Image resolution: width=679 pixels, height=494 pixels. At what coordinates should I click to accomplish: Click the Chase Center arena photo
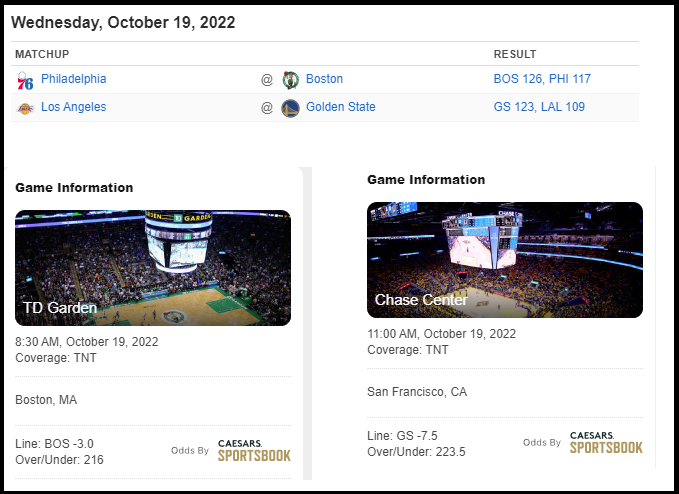tap(505, 259)
